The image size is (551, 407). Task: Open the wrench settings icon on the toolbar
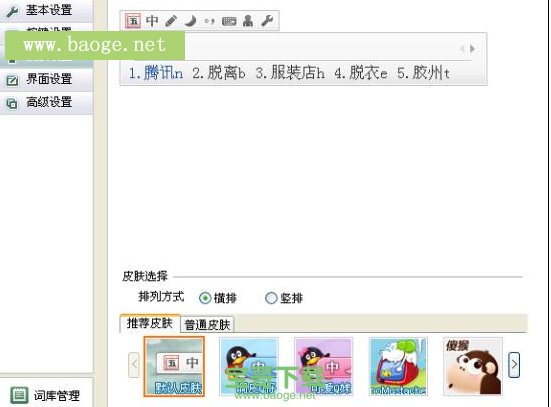(x=267, y=21)
